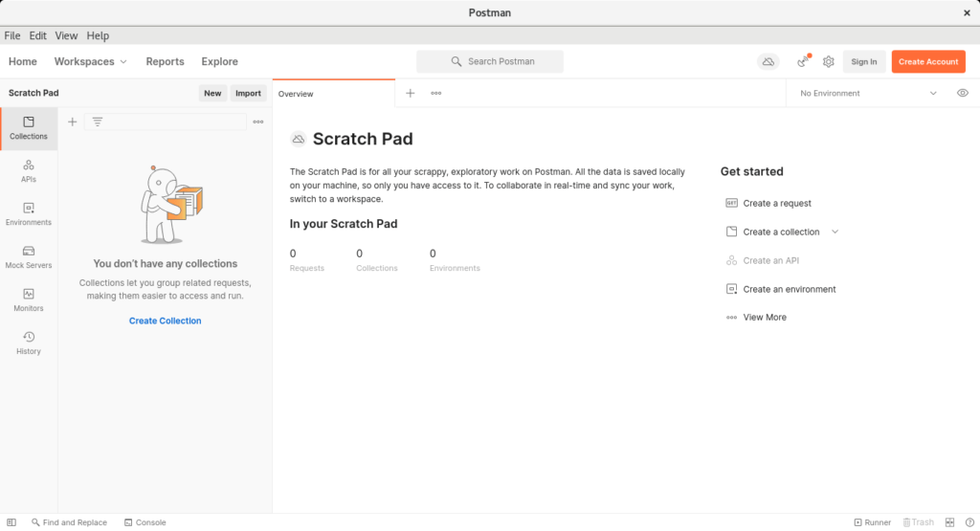This screenshot has height=531, width=980.
Task: Open the Collections sidebar tab
Action: 29,128
